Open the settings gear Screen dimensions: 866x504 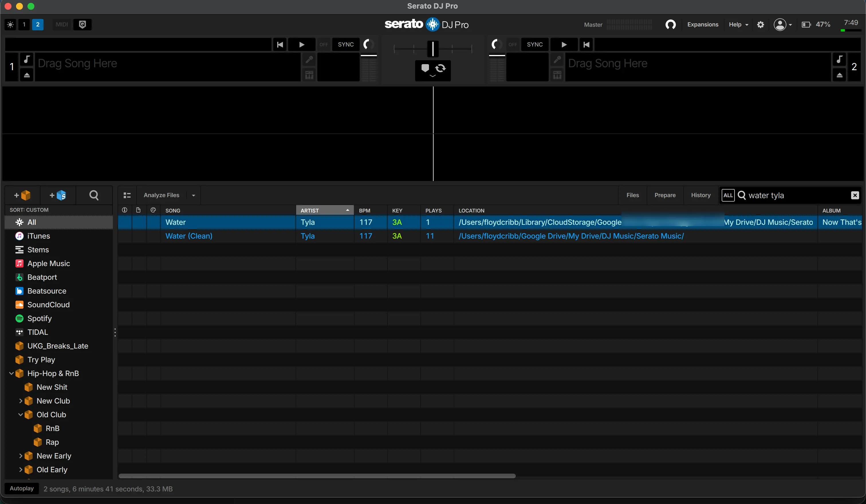pos(761,24)
